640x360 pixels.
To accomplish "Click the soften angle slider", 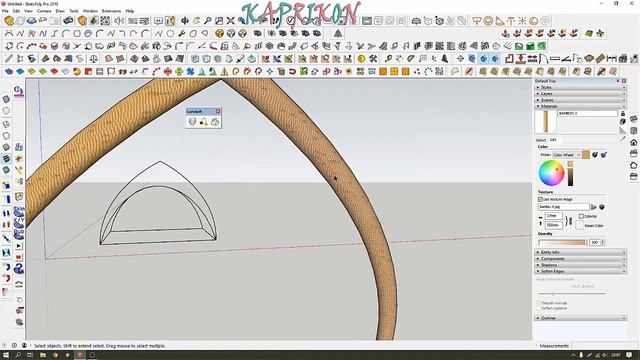I will click(572, 293).
